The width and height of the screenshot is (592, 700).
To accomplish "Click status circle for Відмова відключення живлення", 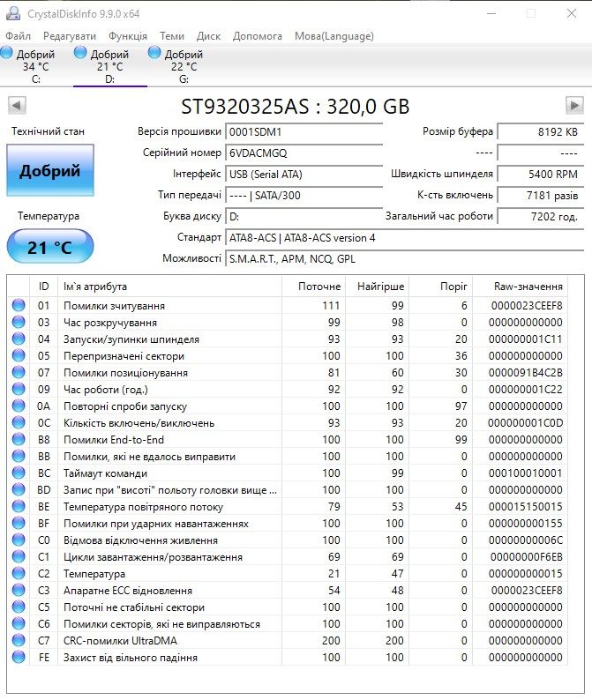I will tap(19, 540).
